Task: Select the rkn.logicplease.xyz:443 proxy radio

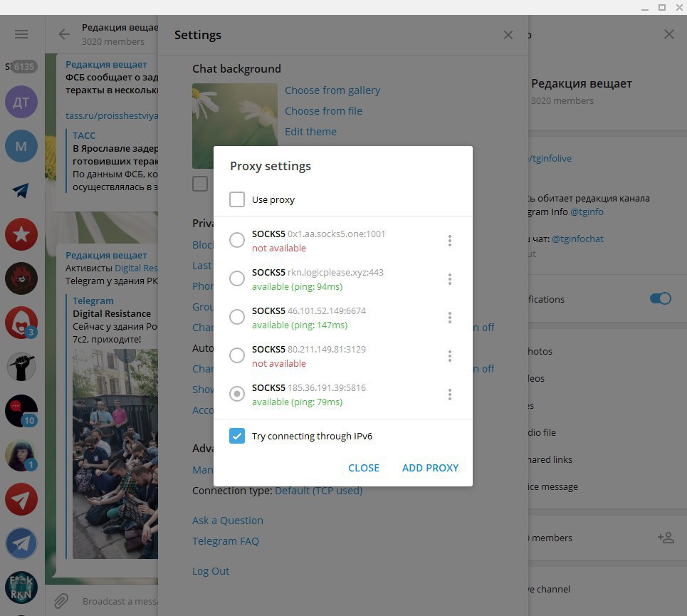Action: pos(237,278)
